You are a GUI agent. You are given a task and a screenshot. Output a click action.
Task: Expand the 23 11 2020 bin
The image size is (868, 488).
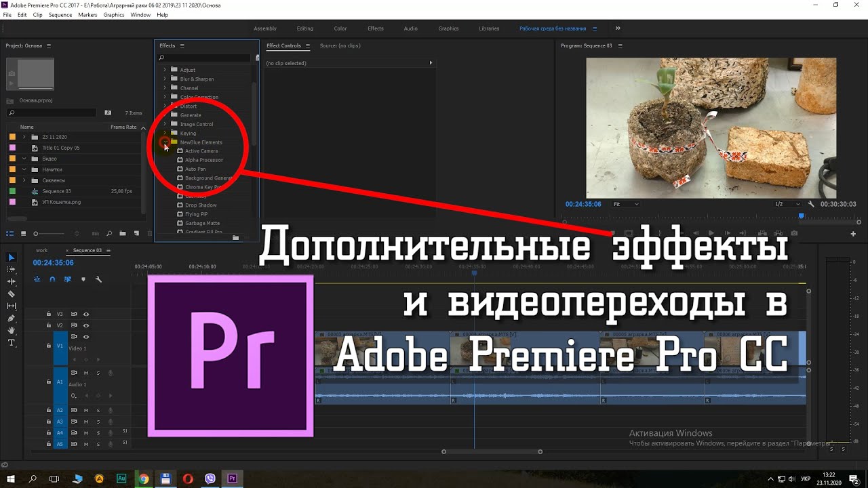tap(24, 137)
